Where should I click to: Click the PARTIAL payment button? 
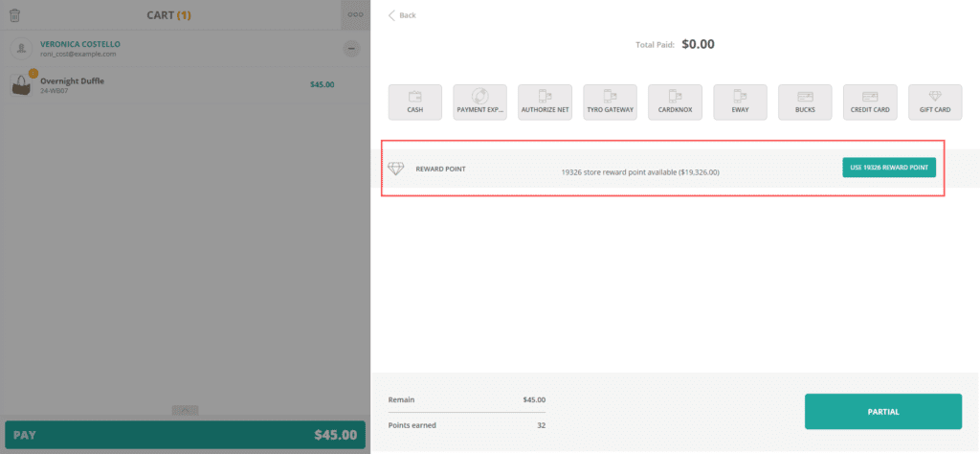click(x=883, y=412)
